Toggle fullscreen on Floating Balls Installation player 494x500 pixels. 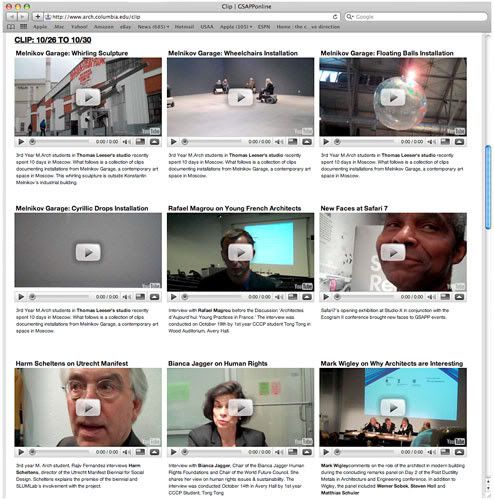(445, 142)
